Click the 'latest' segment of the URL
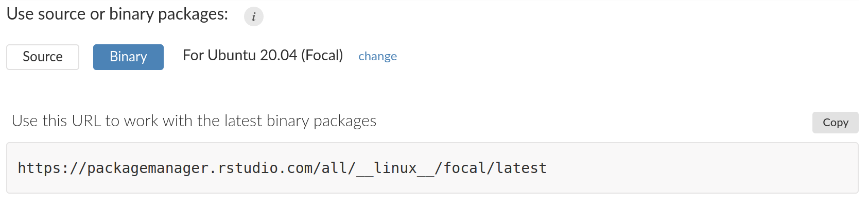This screenshot has width=868, height=206. (x=521, y=168)
